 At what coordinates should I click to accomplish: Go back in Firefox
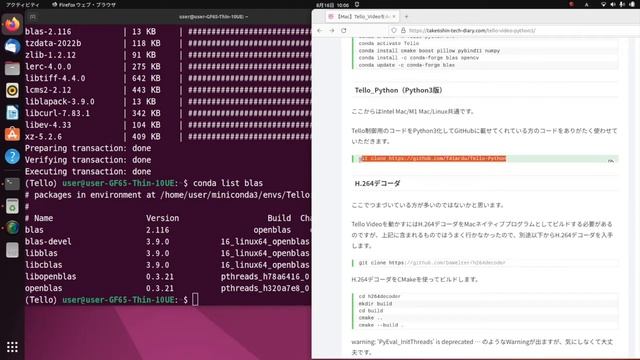pyautogui.click(x=320, y=30)
